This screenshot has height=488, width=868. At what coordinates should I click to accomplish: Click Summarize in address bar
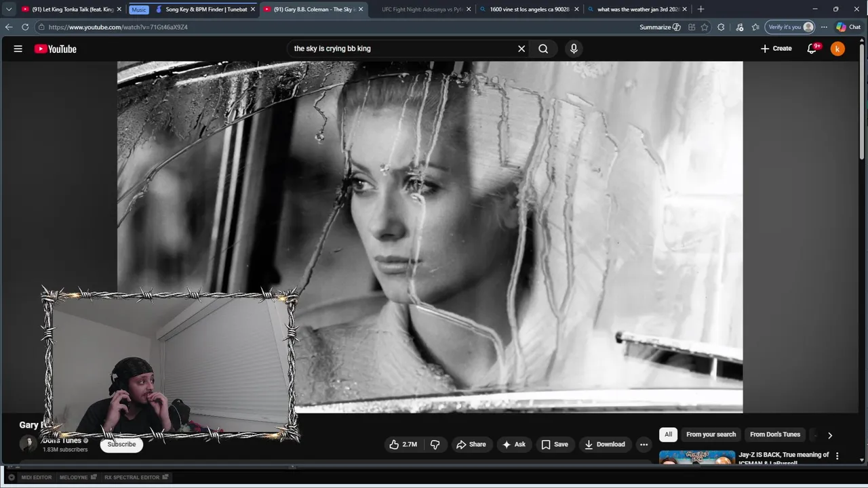660,27
